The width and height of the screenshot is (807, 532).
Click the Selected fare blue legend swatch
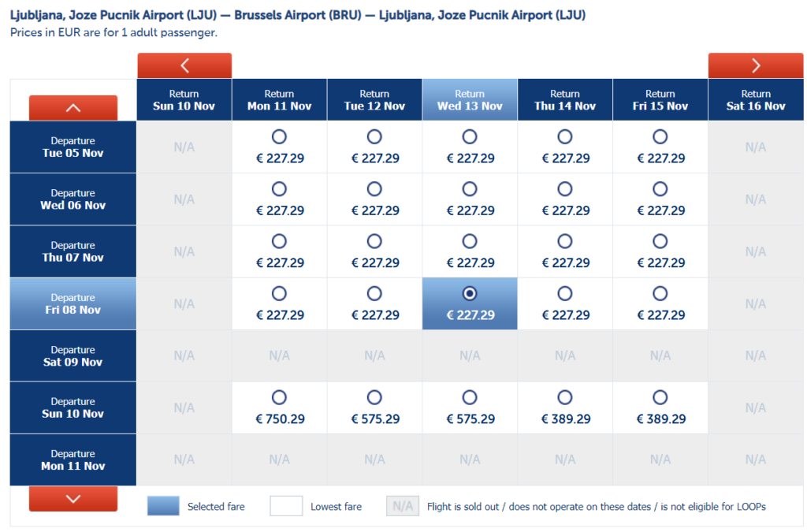(163, 506)
